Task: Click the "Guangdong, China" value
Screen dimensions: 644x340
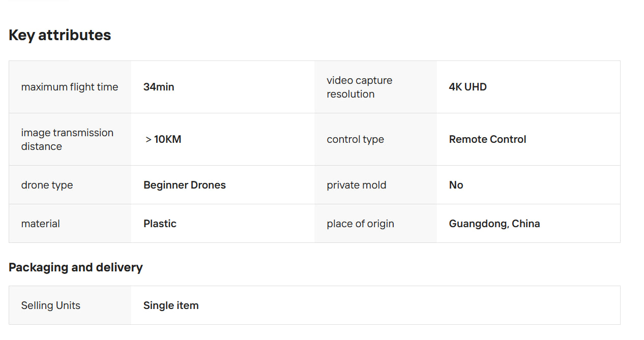Action: pyautogui.click(x=494, y=224)
